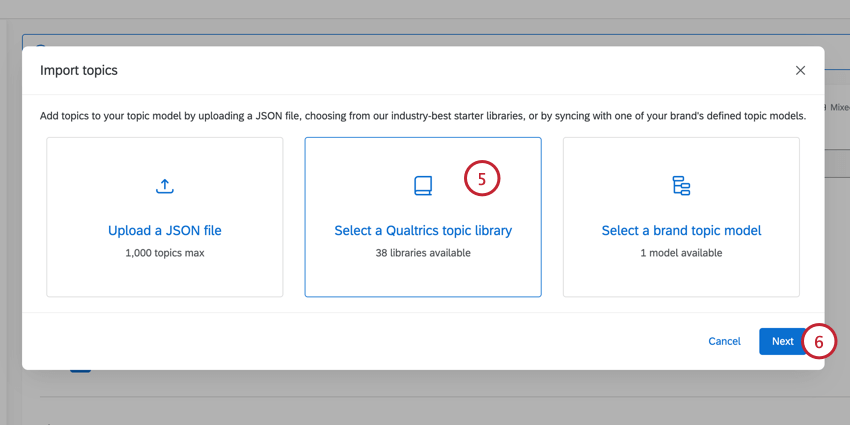850x425 pixels.
Task: Close the Import topics dialog
Action: point(800,71)
